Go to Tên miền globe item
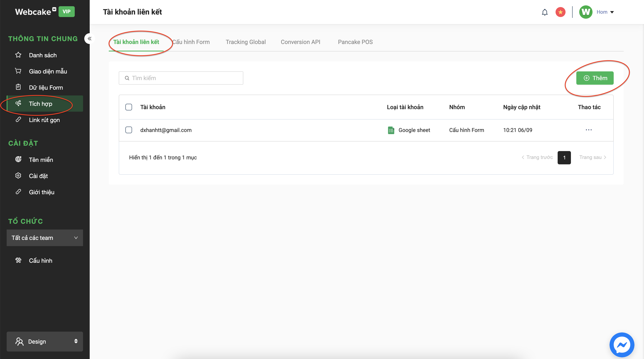The image size is (644, 359). pos(41,160)
